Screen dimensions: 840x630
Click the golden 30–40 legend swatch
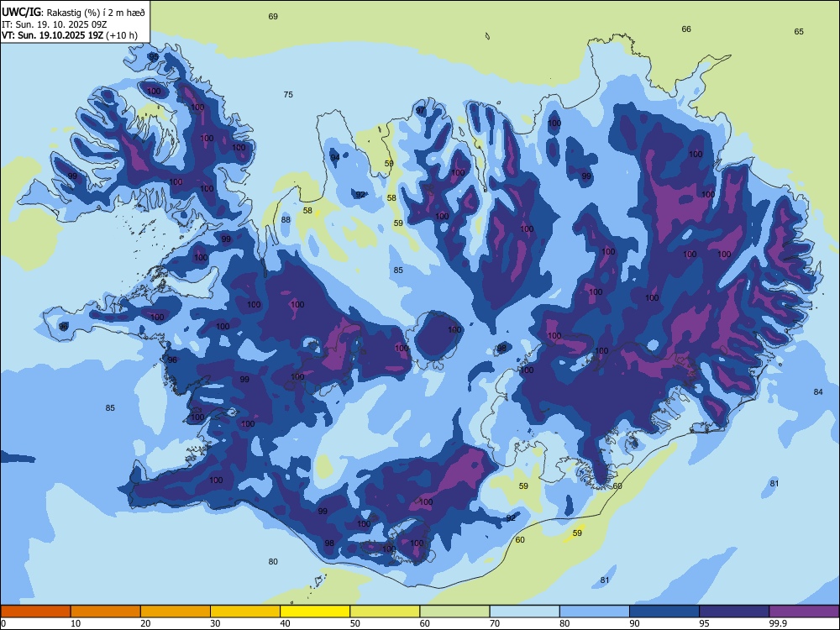point(245,612)
